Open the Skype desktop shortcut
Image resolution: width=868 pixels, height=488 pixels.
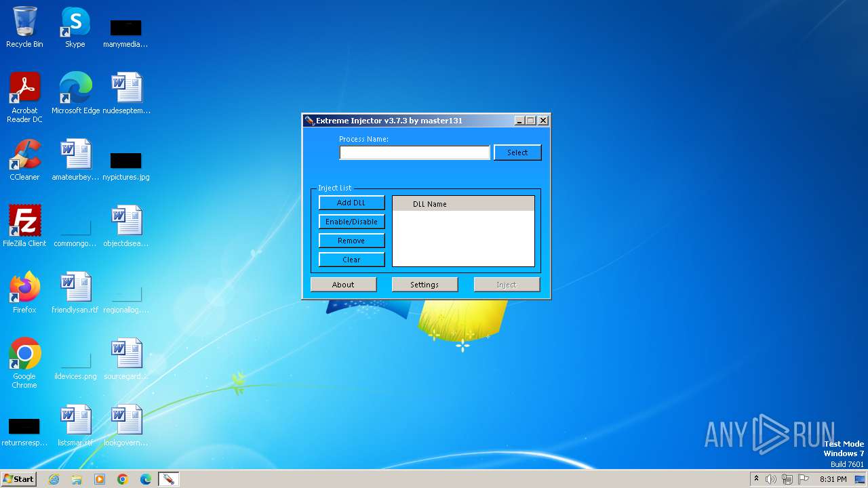coord(75,27)
